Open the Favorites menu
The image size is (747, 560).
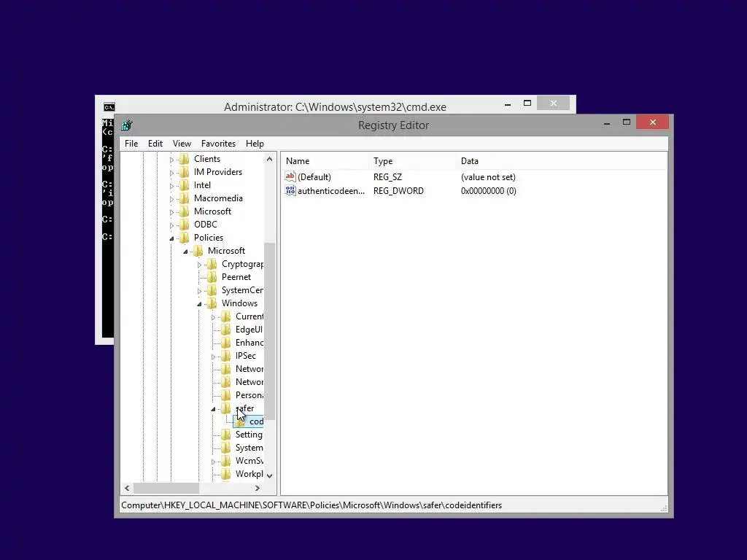coord(218,144)
